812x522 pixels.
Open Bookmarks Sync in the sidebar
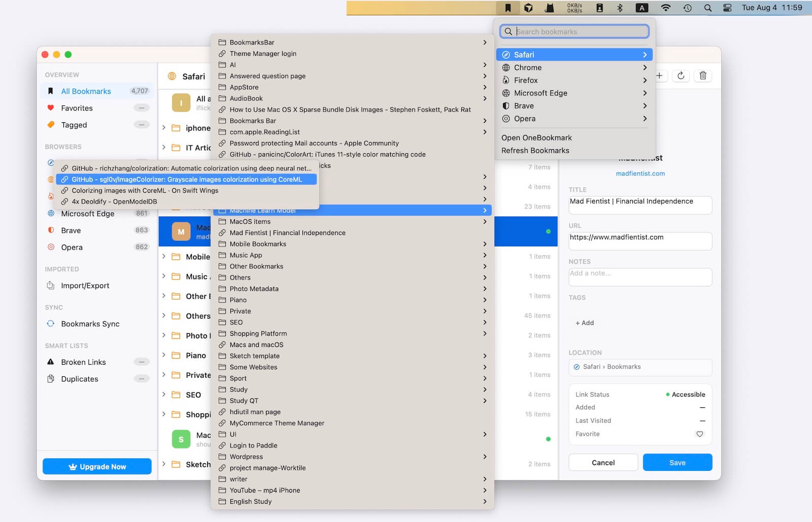click(96, 324)
